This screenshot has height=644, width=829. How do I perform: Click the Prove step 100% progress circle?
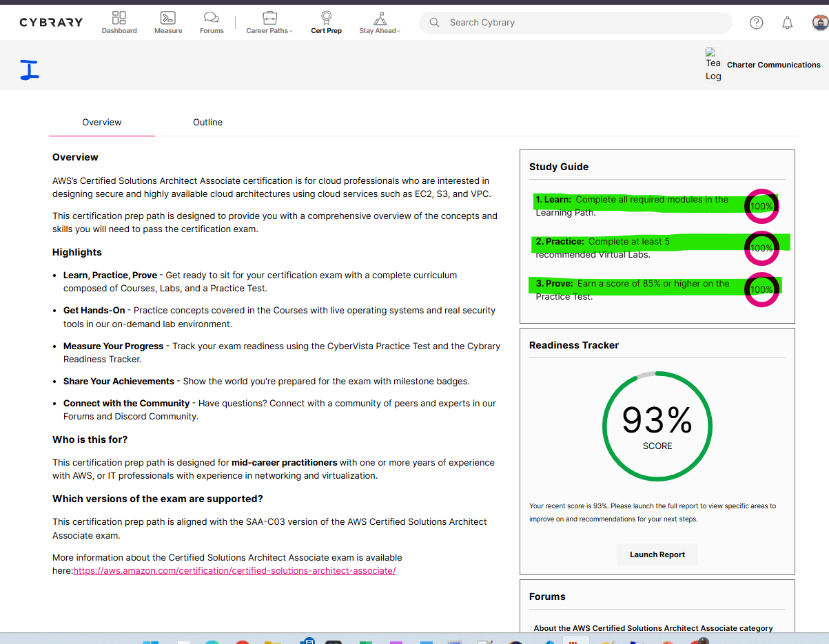[x=761, y=289]
